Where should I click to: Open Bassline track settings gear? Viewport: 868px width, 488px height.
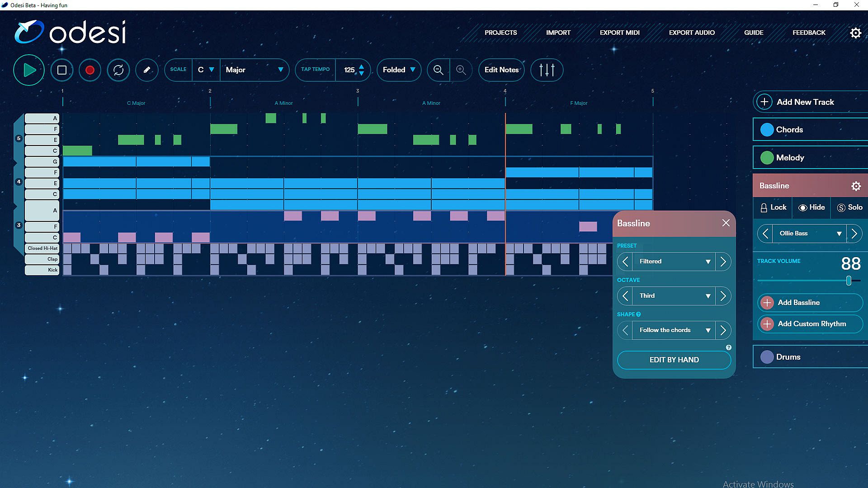coord(856,186)
